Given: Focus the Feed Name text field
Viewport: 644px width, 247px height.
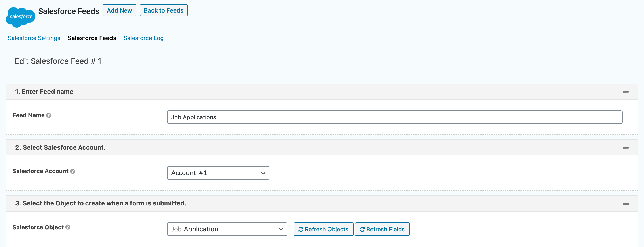Looking at the screenshot, I should click(x=394, y=117).
